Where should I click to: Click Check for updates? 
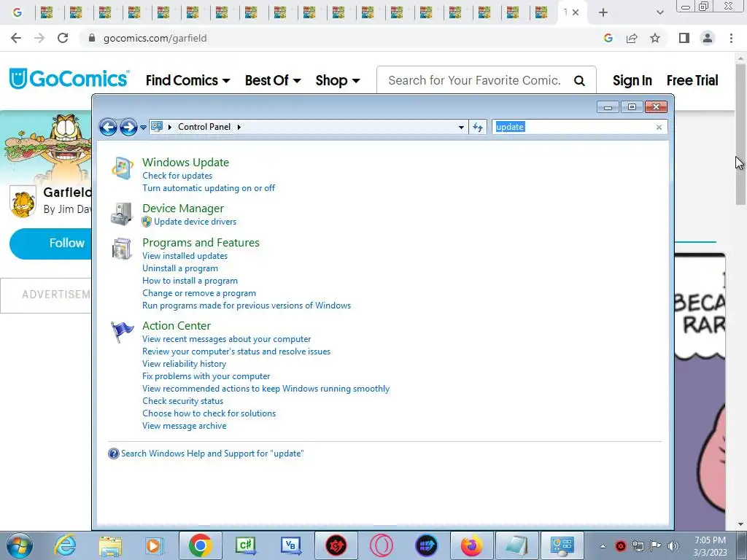pos(177,176)
